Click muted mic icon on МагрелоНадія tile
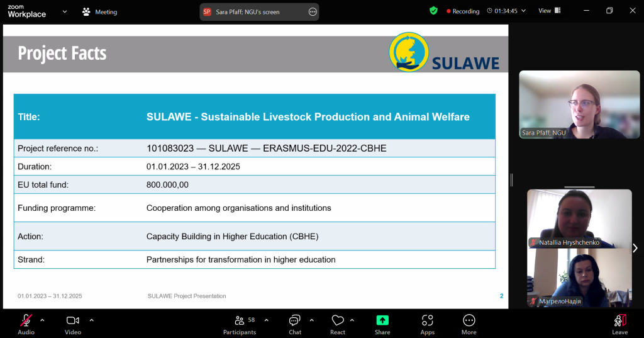 pos(533,301)
